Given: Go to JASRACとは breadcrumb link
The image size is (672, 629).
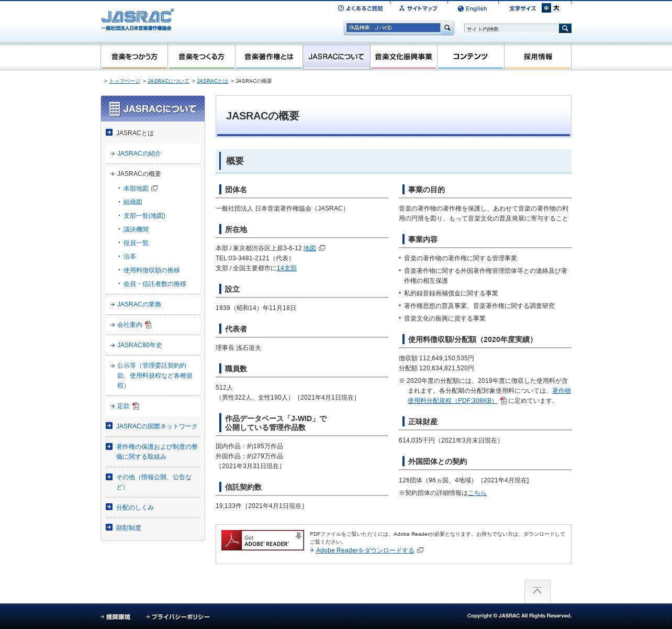Looking at the screenshot, I should coord(212,81).
